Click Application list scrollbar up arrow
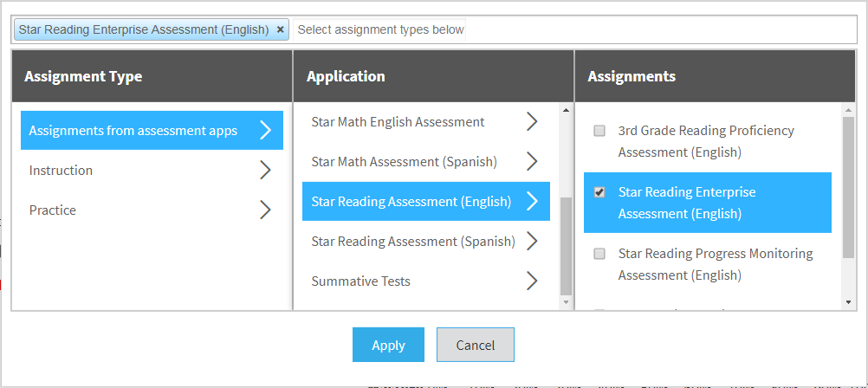The height and width of the screenshot is (388, 868). click(x=566, y=110)
